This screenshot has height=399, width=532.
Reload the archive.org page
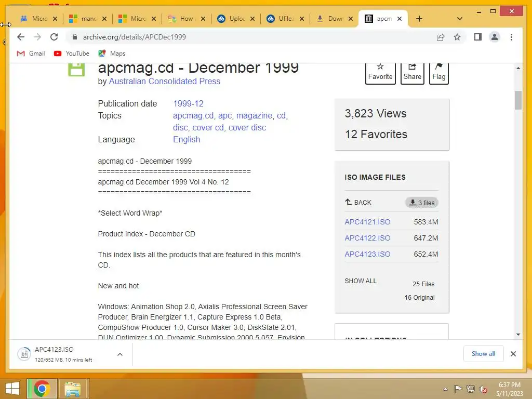54,37
